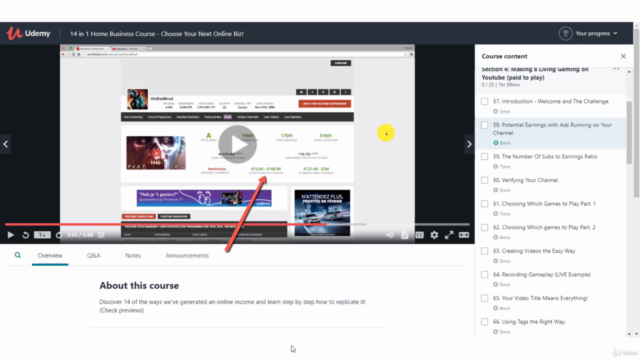Open the transcript icon
640x360 pixels.
(404, 235)
